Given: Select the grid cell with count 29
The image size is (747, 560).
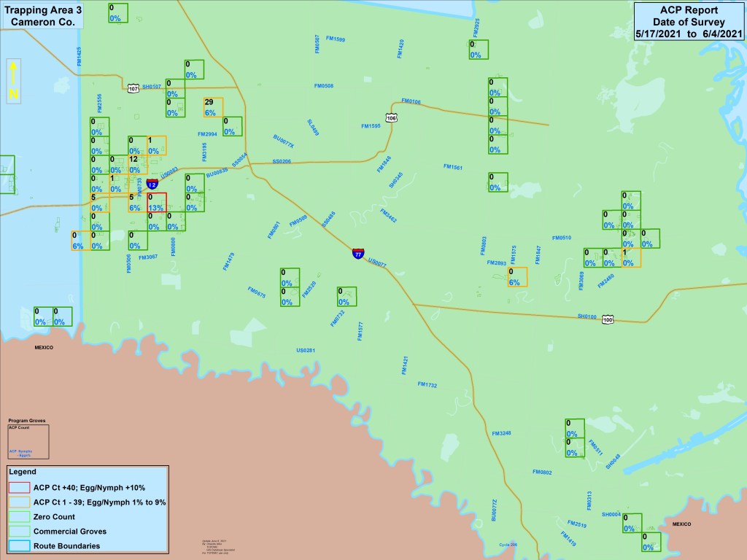Looking at the screenshot, I should pos(213,107).
